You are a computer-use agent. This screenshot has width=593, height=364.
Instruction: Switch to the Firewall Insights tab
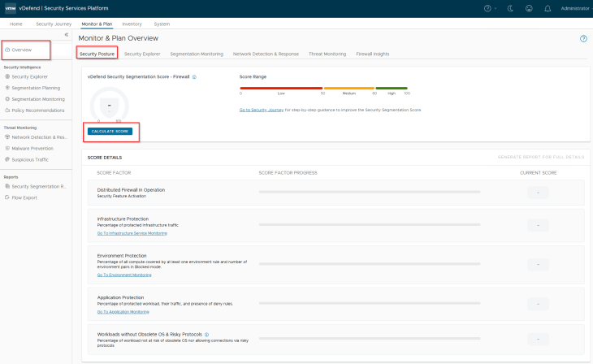pos(372,54)
